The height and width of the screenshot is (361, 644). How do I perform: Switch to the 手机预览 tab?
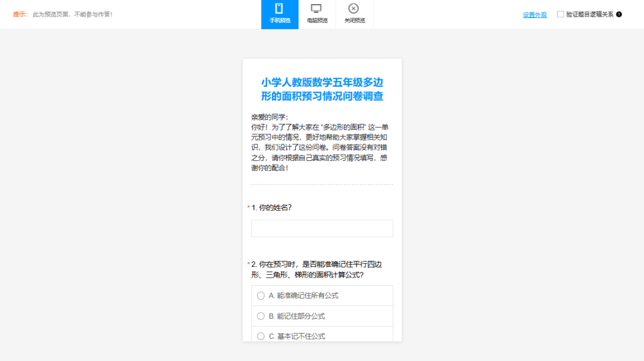(279, 14)
